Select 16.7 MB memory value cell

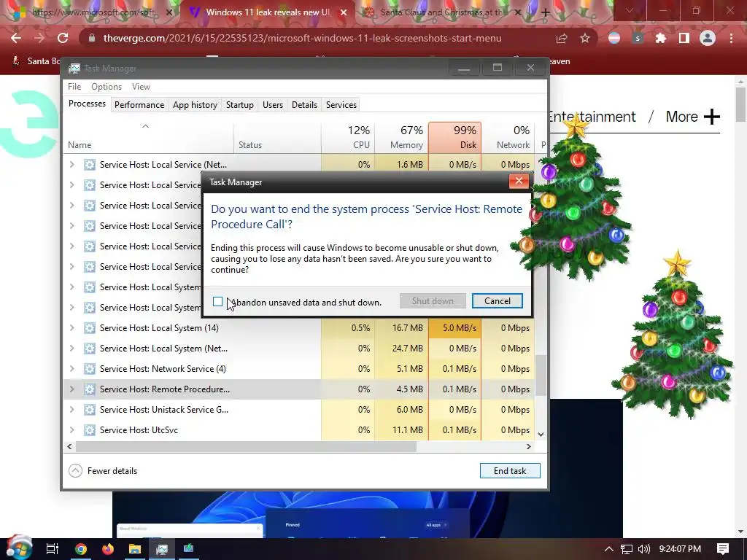402,327
